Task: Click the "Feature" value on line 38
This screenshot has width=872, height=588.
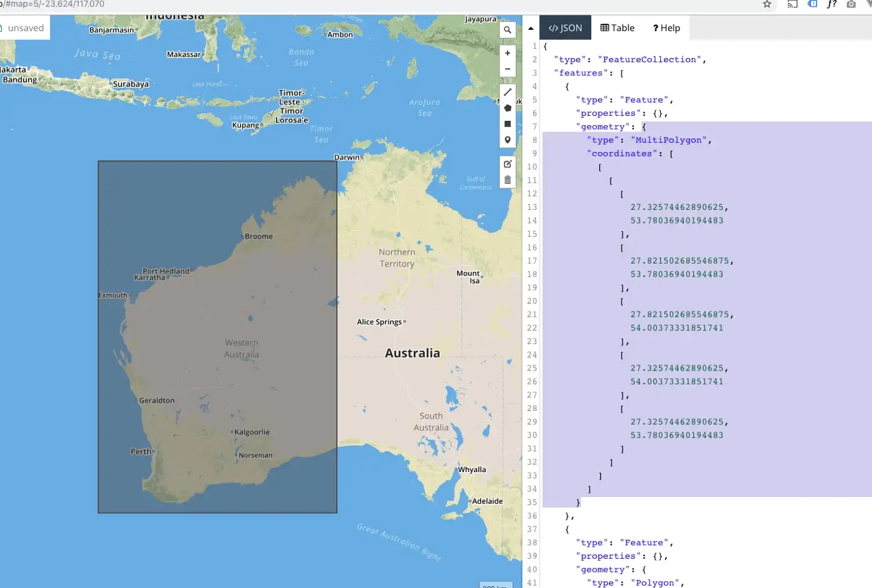Action: [644, 543]
